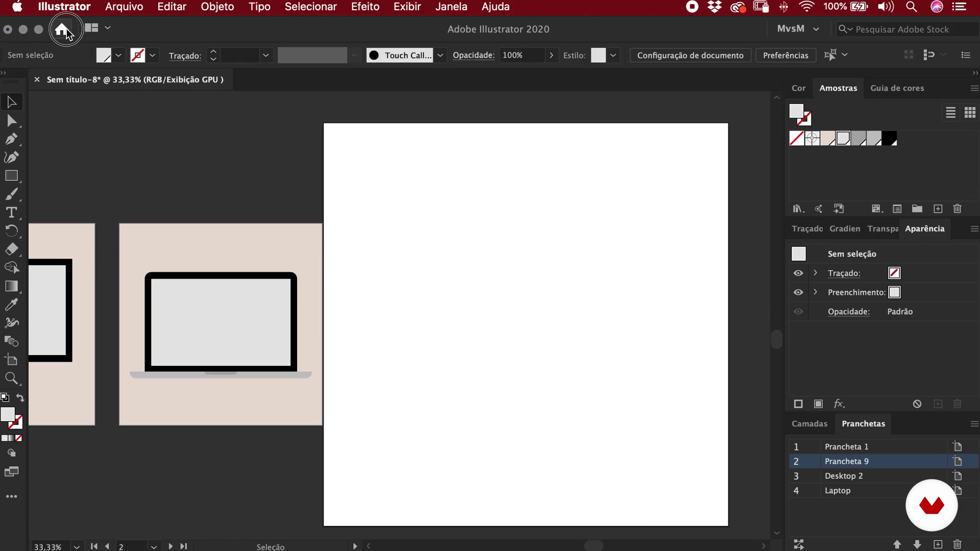Select the Paintbrush tool
The image size is (980, 551).
[11, 194]
